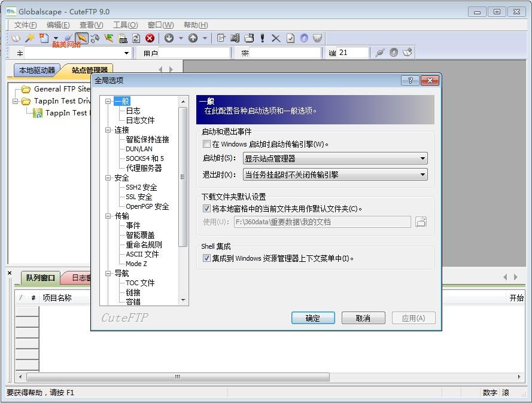Click the folder browse icon beside path field
Screen dimensions: 532x403
click(421, 222)
